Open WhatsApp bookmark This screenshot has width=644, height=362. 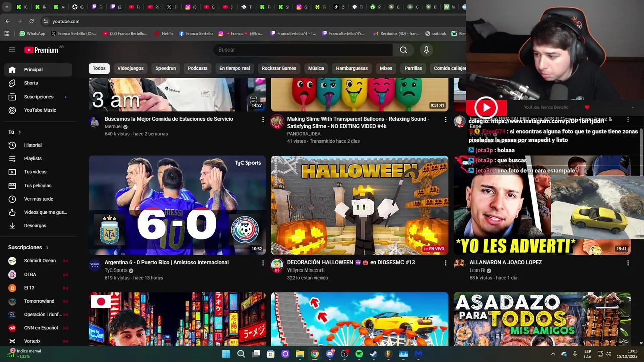32,34
